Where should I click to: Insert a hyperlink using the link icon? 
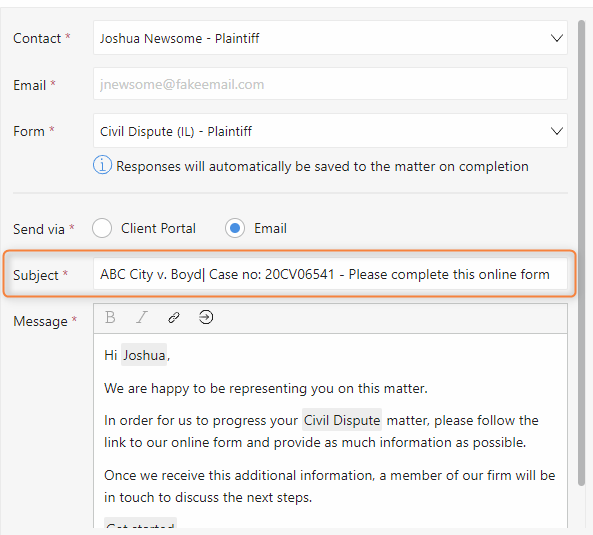pos(174,318)
